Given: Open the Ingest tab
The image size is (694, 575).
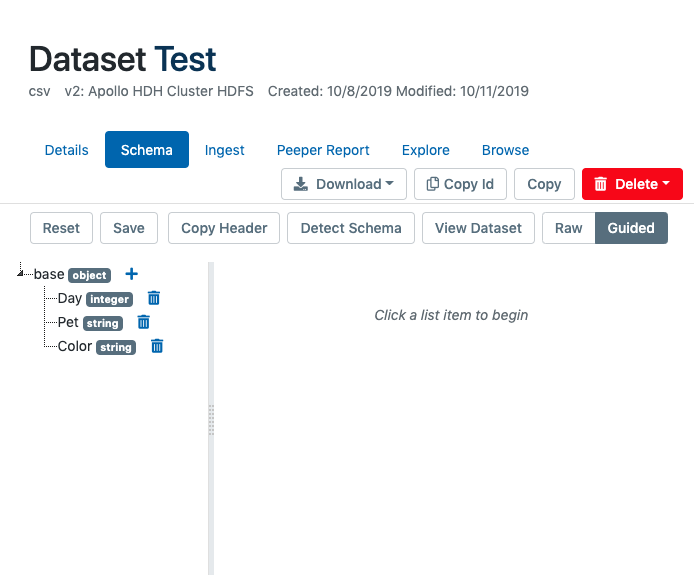Looking at the screenshot, I should (x=224, y=150).
